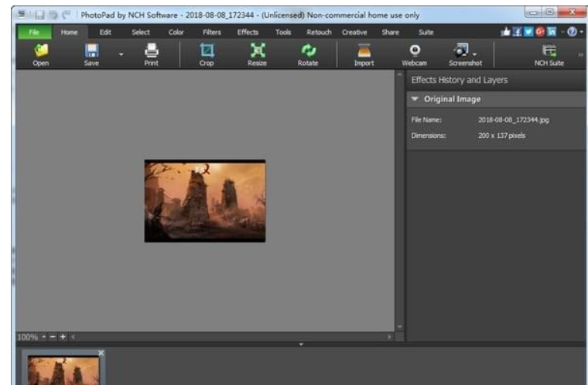This screenshot has width=588, height=385.
Task: Open the green File menu
Action: 34,33
